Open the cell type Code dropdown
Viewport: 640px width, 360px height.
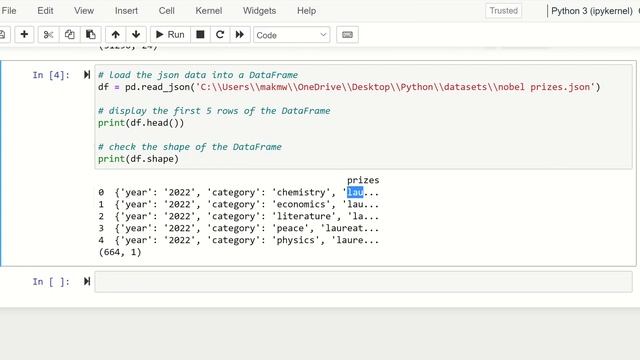tap(291, 35)
